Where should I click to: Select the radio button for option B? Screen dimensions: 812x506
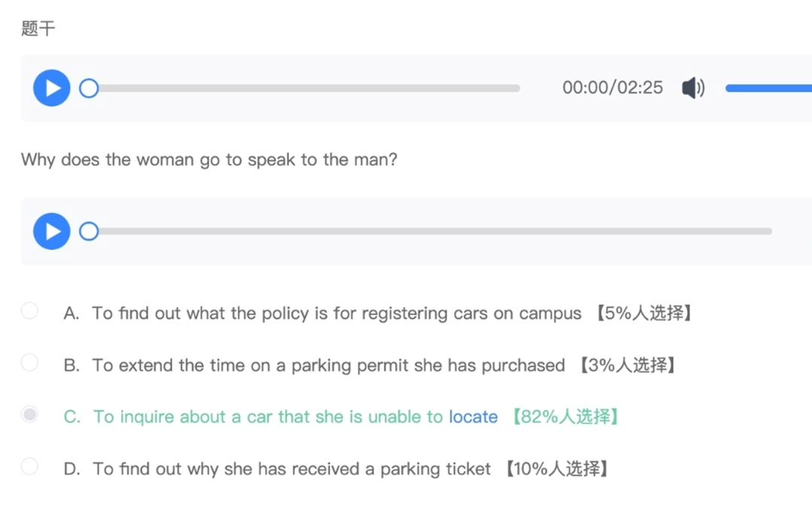pos(29,363)
